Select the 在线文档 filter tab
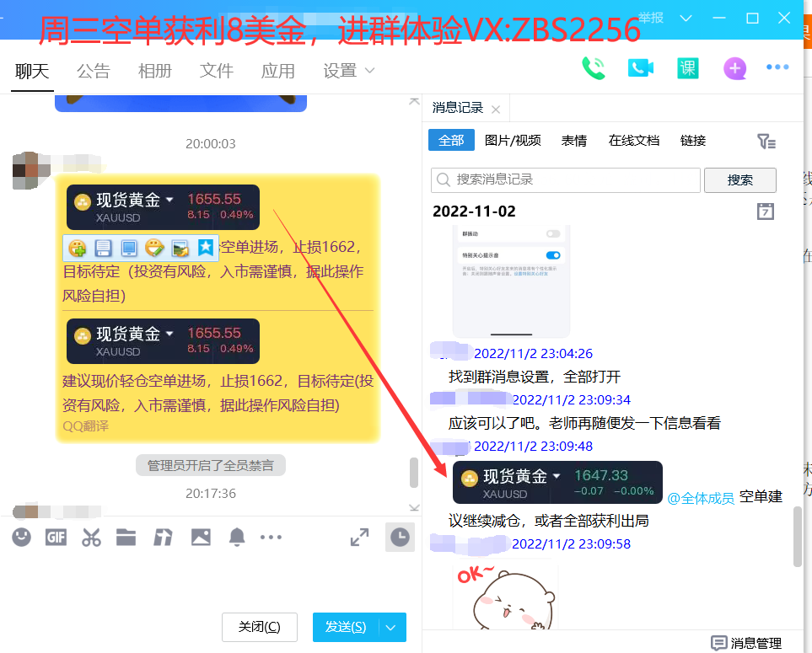This screenshot has height=653, width=812. (634, 140)
